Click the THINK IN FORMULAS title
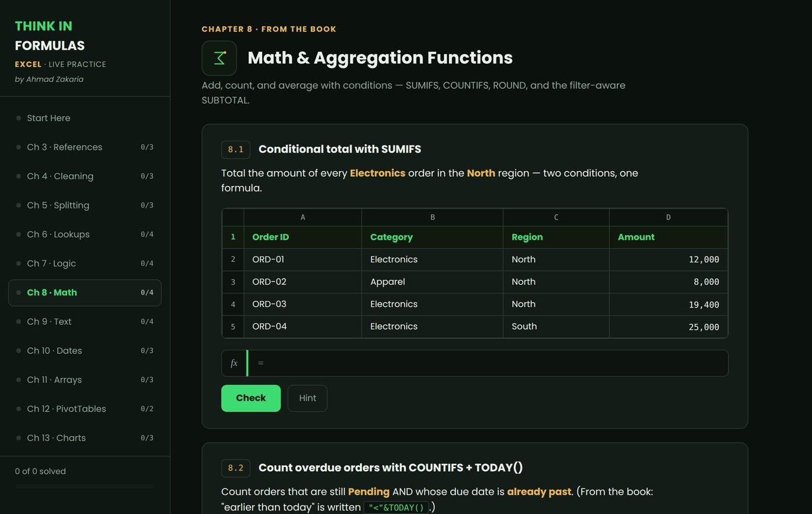Screen dimensions: 812x514 pos(50,35)
